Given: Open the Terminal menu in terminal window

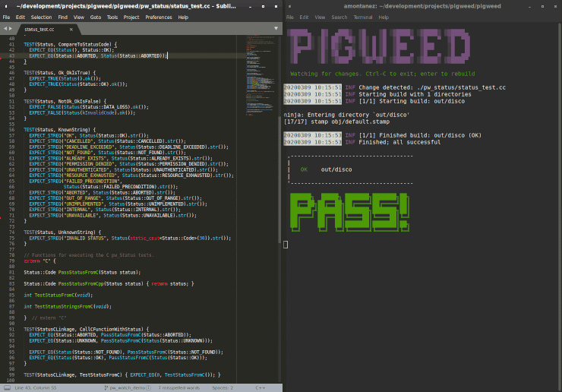Looking at the screenshot, I should [x=363, y=17].
